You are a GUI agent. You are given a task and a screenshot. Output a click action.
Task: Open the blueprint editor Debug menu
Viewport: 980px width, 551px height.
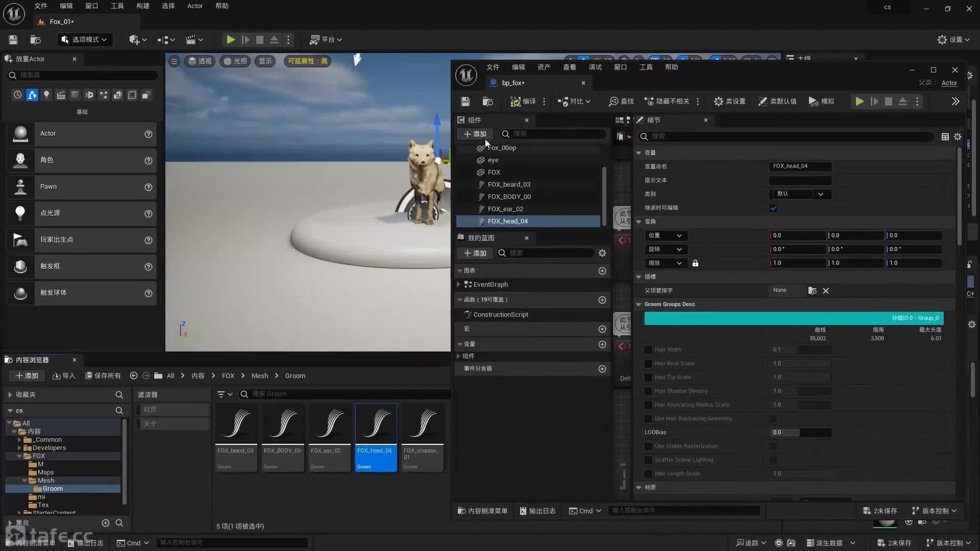[x=595, y=67]
